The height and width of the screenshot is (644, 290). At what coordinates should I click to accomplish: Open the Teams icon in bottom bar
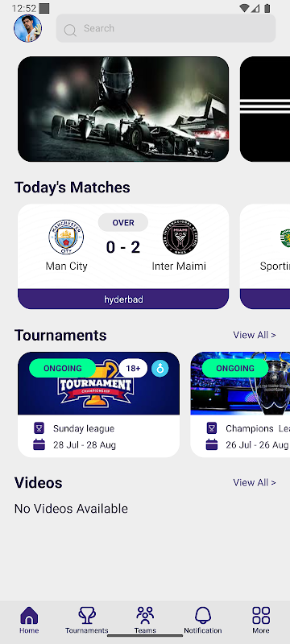(145, 615)
